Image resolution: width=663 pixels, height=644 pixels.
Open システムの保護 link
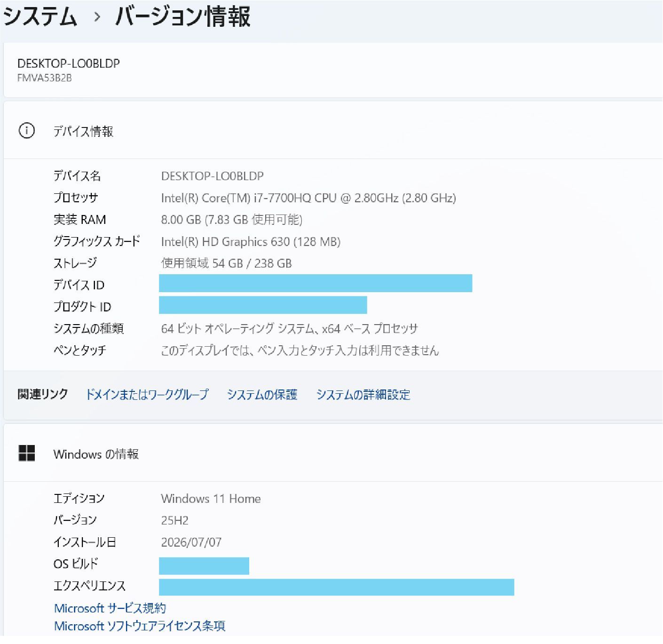[x=262, y=394]
